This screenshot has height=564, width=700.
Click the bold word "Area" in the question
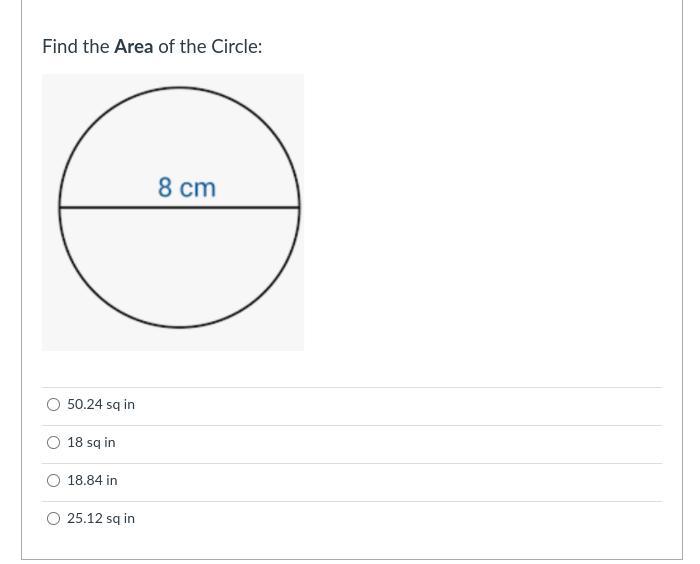pos(133,47)
